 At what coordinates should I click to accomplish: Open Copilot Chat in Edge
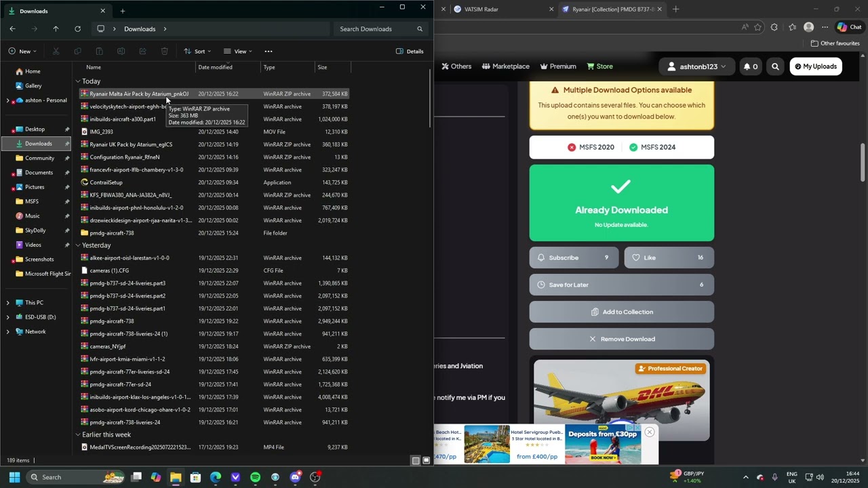(849, 27)
